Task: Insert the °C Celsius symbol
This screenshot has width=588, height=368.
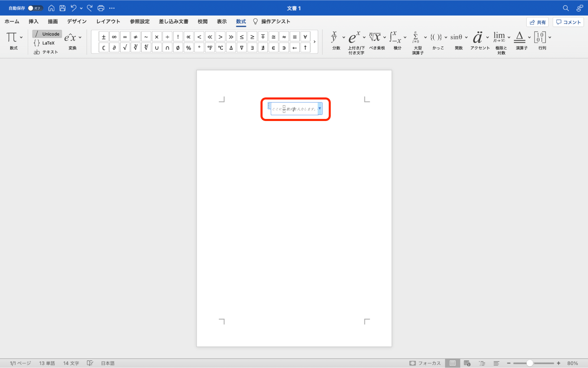Action: point(220,48)
